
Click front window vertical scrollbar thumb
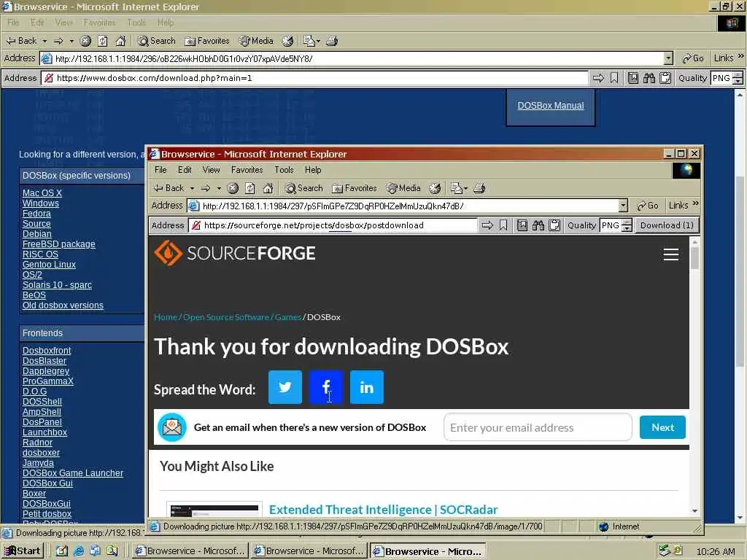click(x=694, y=259)
